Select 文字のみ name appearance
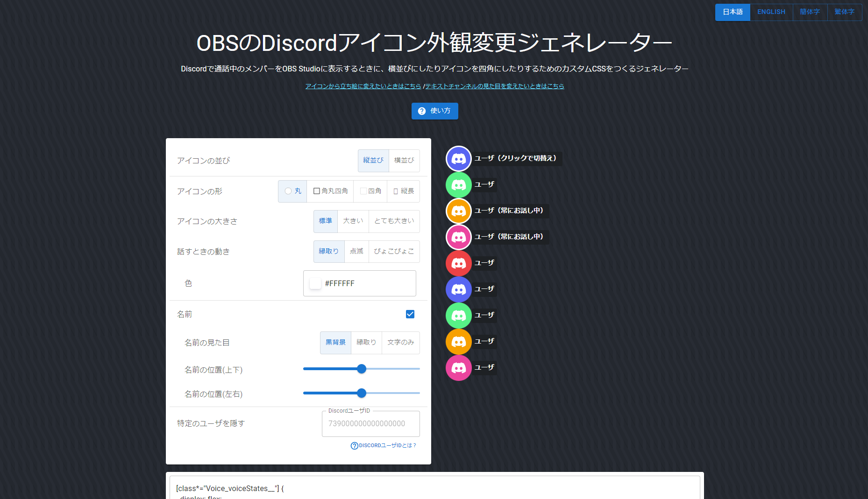Screen dimensions: 868x499 [x=401, y=343]
